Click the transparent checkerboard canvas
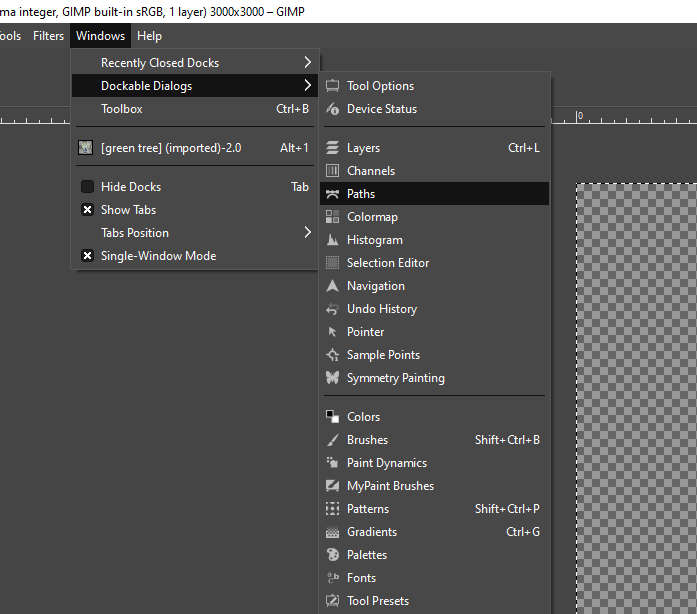This screenshot has width=697, height=614. click(637, 398)
